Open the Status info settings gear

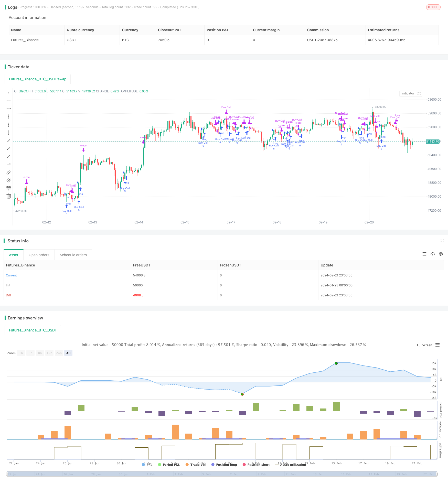441,254
